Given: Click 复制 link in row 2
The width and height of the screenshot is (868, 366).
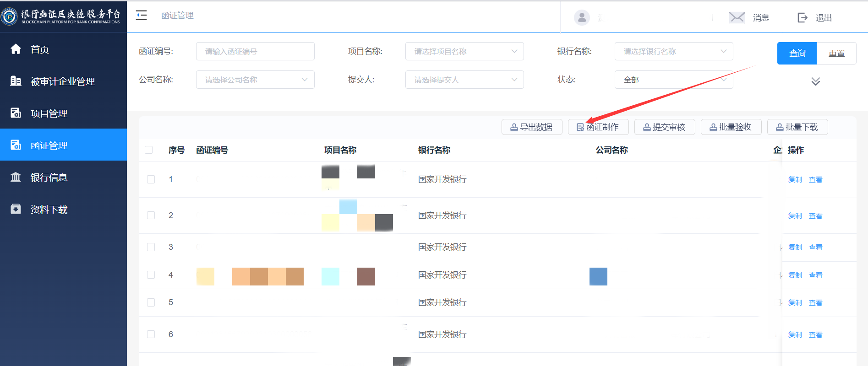Looking at the screenshot, I should coord(795,216).
